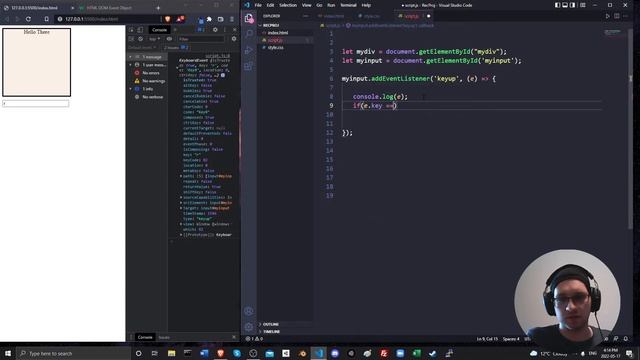This screenshot has height=360, width=640.
Task: Expand the sourceCapabilities property
Action: pyautogui.click(x=181, y=197)
